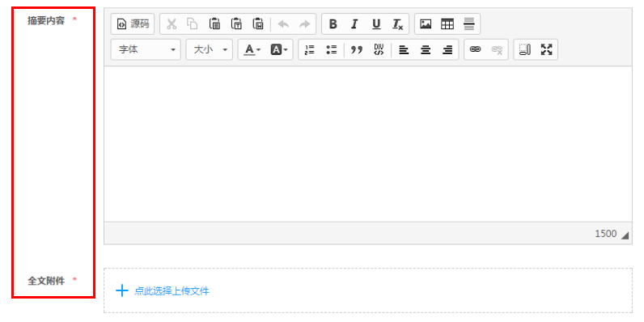Toggle underline formatting
The width and height of the screenshot is (644, 322).
[376, 24]
